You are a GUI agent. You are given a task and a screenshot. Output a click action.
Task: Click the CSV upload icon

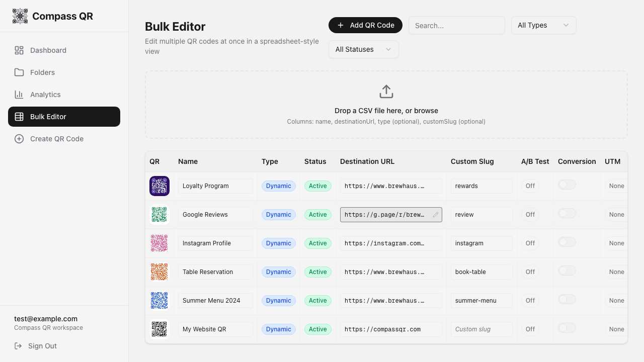pos(386,92)
